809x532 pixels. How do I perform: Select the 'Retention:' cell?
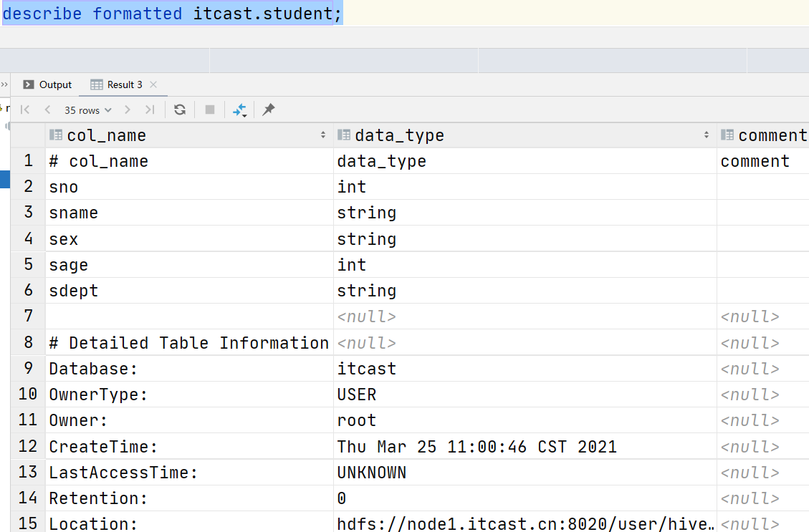tap(189, 498)
